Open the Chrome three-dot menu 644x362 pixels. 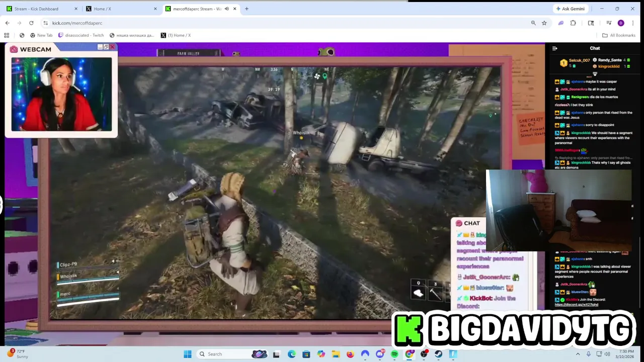(633, 23)
